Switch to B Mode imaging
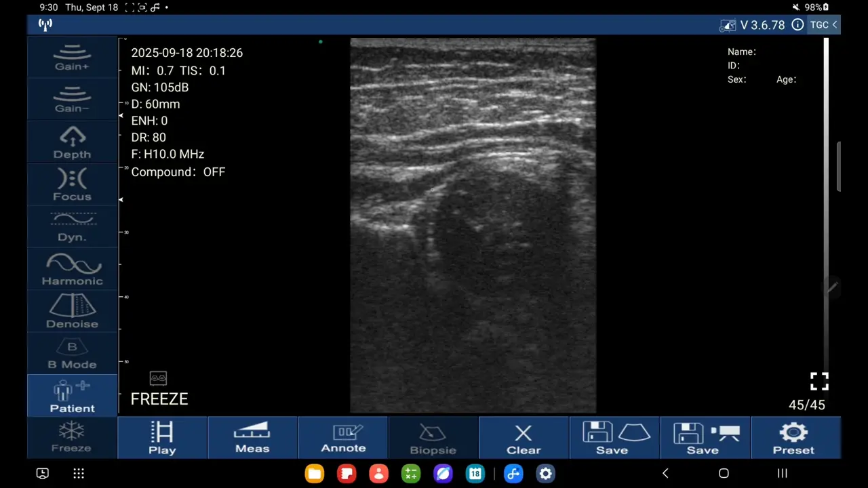868x488 pixels. tap(72, 353)
